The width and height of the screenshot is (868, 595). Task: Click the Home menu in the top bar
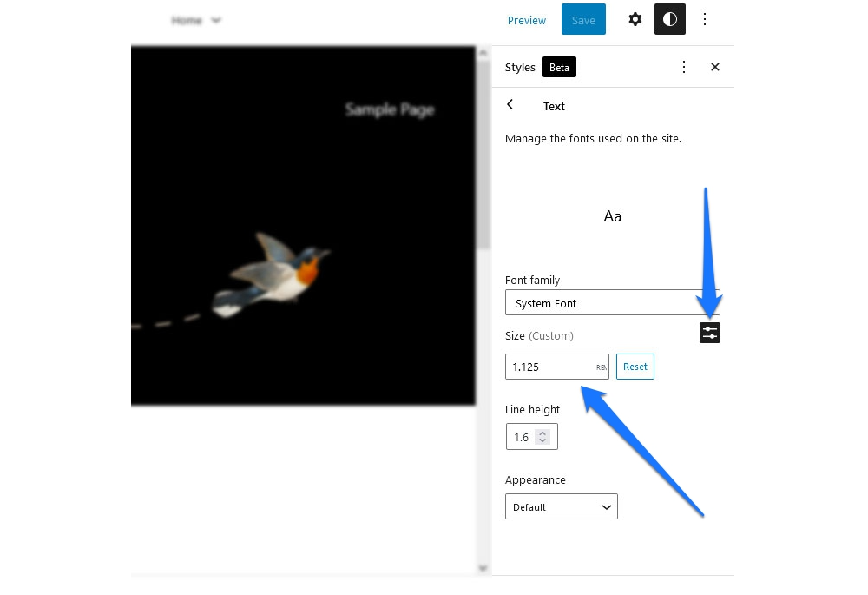point(186,20)
